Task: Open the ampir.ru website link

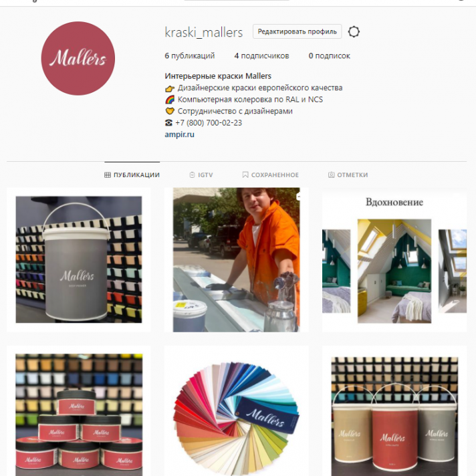Action: coord(179,134)
